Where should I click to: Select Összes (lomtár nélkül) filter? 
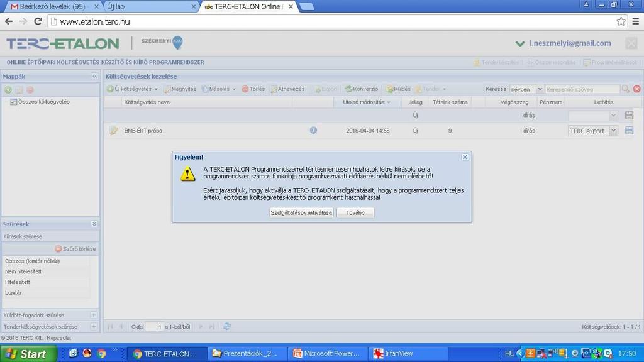click(x=33, y=261)
